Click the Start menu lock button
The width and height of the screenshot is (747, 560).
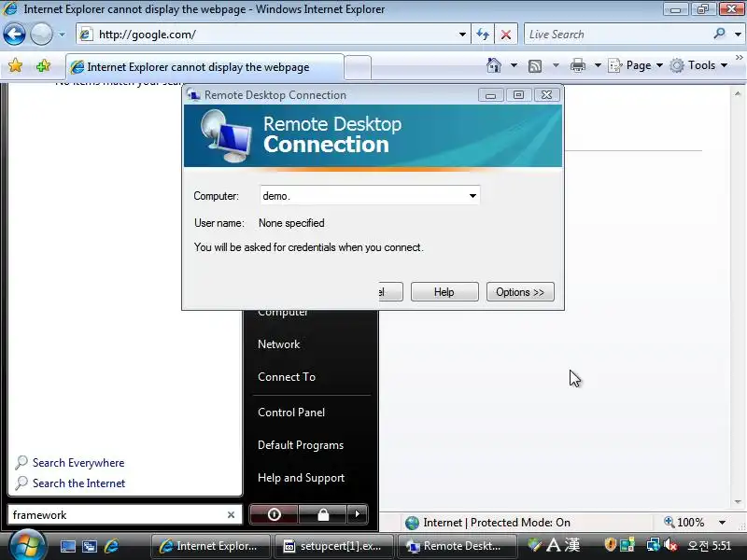[x=323, y=514]
